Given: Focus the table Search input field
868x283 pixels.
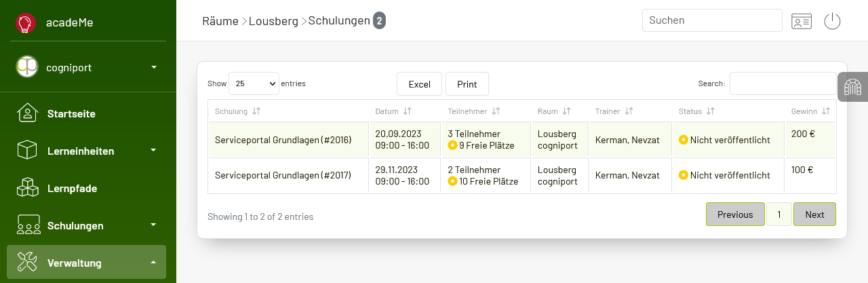Looking at the screenshot, I should [x=783, y=83].
